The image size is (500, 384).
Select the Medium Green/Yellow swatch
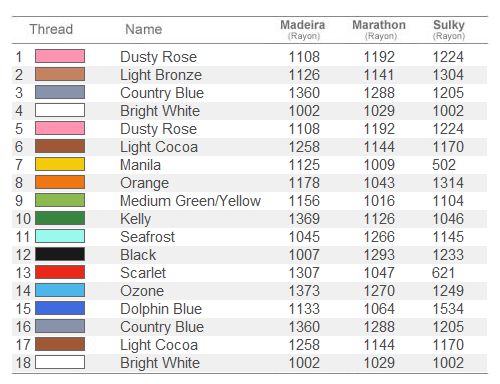tap(60, 200)
